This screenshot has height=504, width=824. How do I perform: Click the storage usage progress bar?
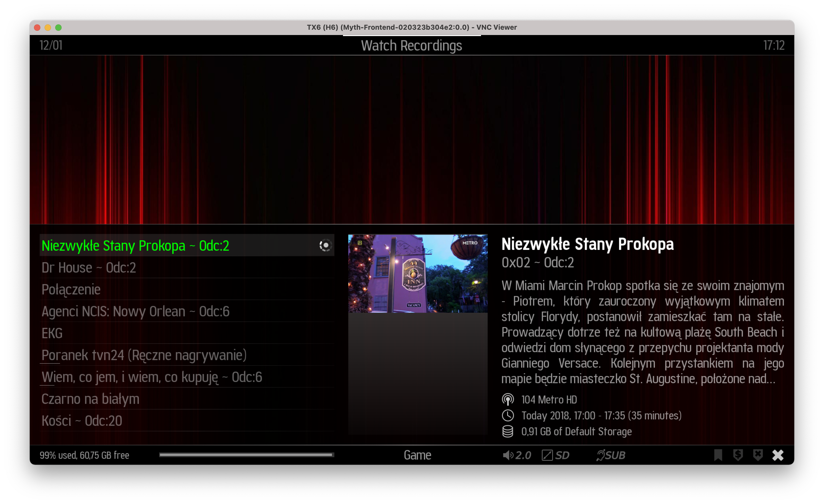[x=247, y=455]
